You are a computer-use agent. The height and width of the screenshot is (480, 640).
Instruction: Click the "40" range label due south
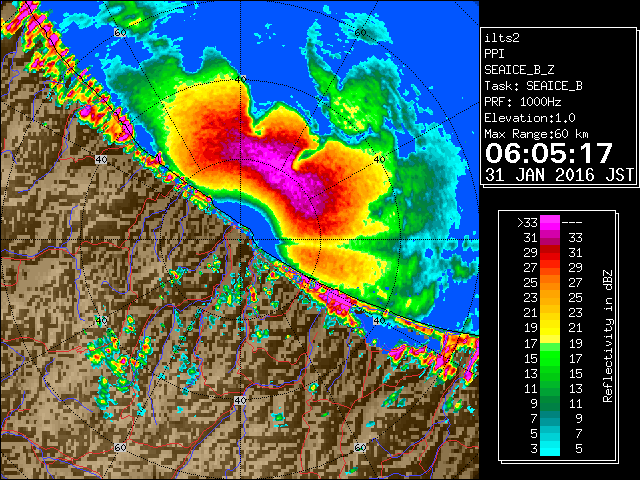240,400
